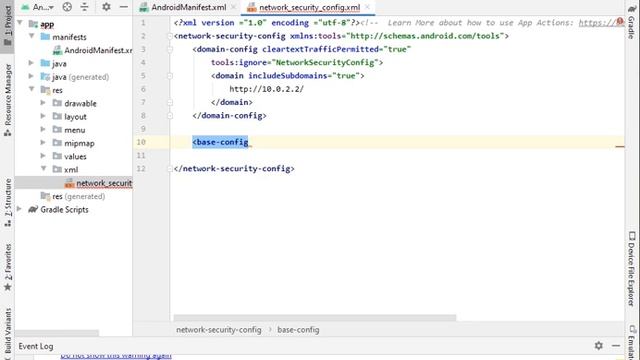The image size is (640, 360).
Task: Click the https link in line 1 comment
Action: pyautogui.click(x=598, y=23)
